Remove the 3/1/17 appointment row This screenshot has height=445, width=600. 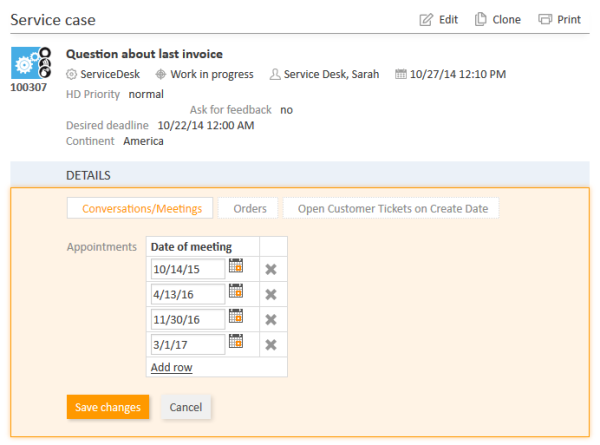click(271, 345)
